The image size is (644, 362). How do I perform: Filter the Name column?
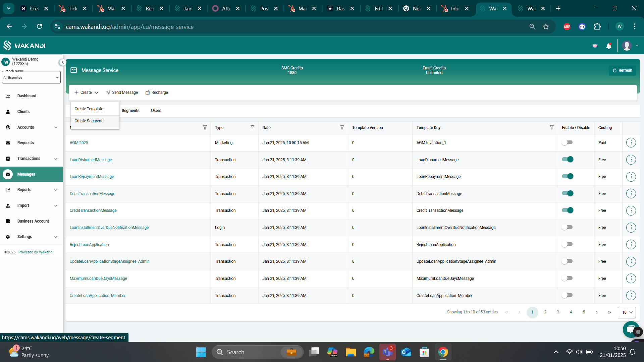(205, 127)
